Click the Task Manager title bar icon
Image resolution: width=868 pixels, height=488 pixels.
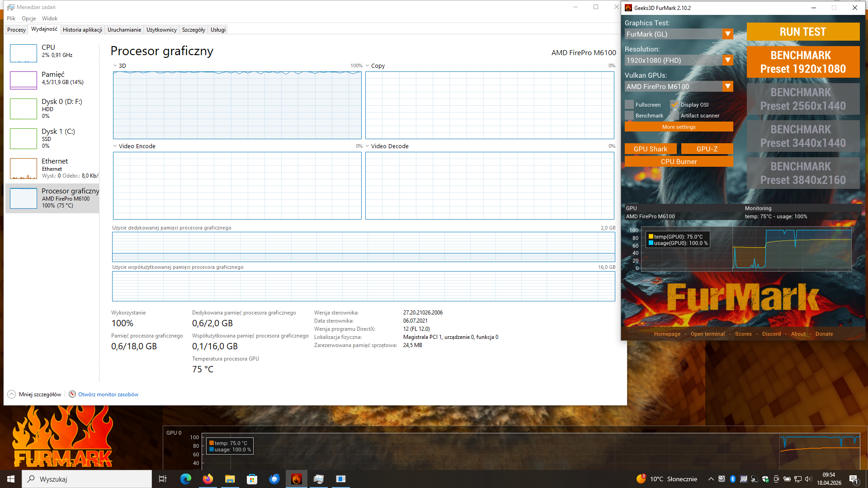[x=11, y=7]
